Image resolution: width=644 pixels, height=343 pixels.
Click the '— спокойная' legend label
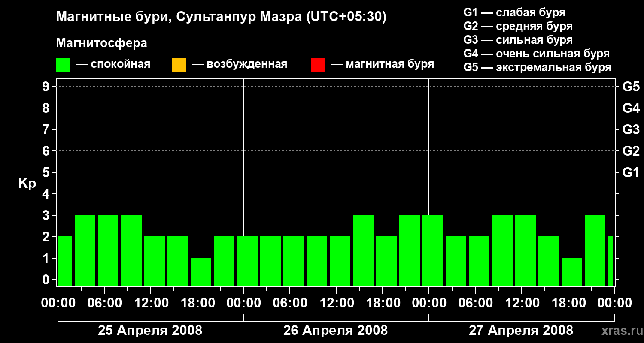click(113, 64)
